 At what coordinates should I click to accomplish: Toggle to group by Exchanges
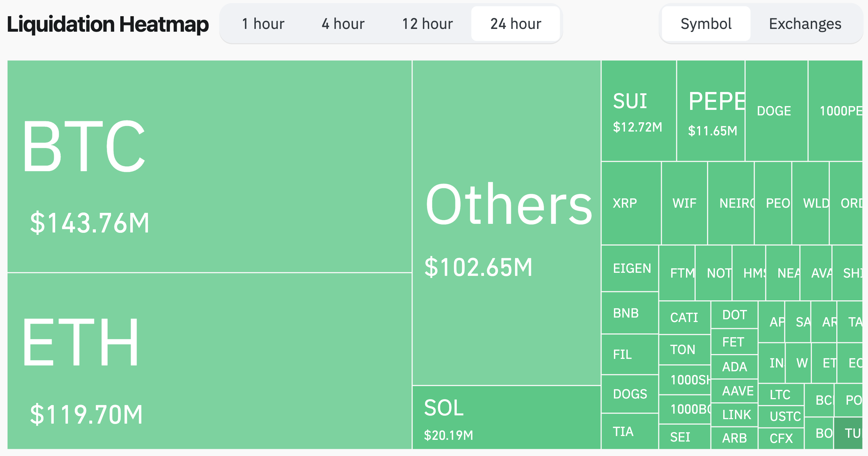point(805,23)
